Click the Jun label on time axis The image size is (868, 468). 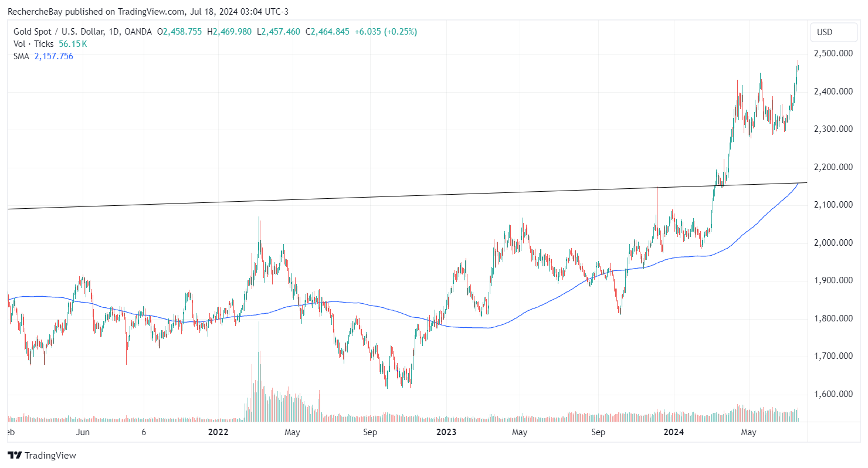click(x=83, y=433)
